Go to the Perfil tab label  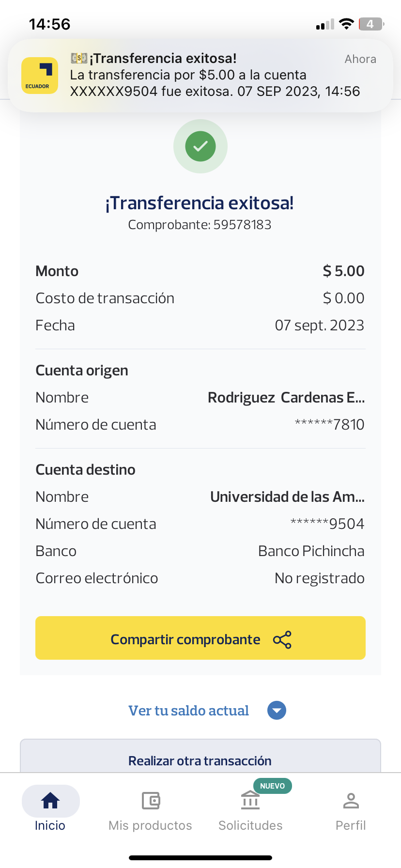click(351, 825)
